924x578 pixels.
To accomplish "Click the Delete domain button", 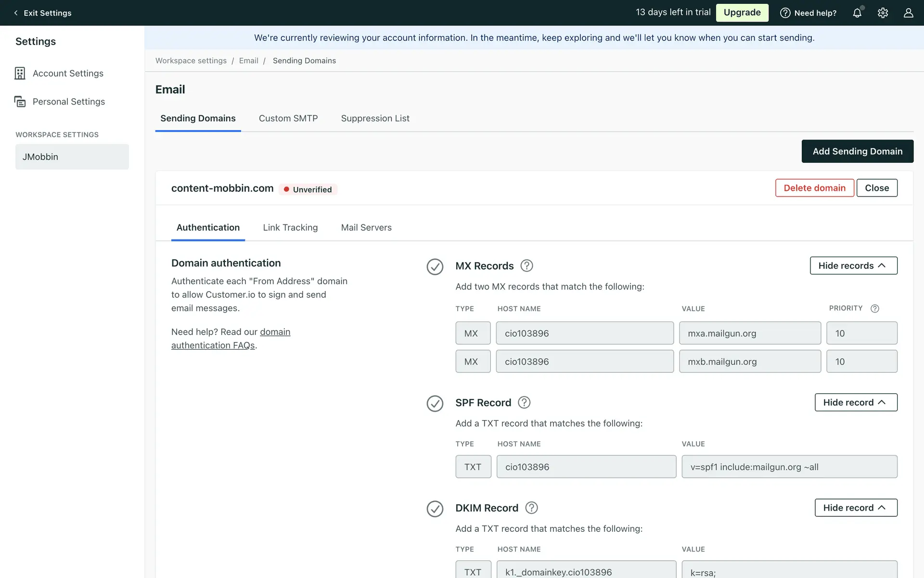I will [814, 188].
